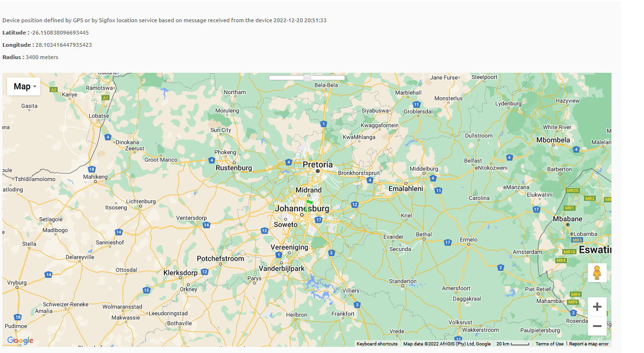The height and width of the screenshot is (353, 644).
Task: Click the 14 route shield near Ventersdorp
Action: (206, 225)
